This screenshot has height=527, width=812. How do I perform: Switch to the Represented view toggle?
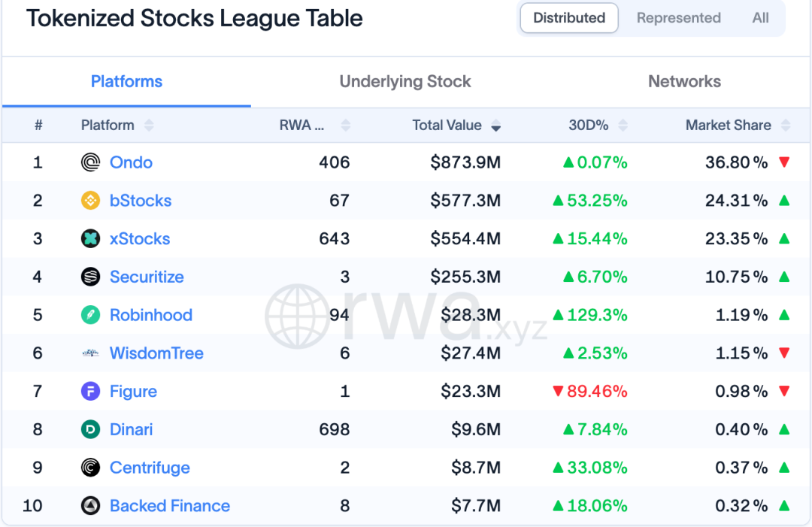coord(678,18)
